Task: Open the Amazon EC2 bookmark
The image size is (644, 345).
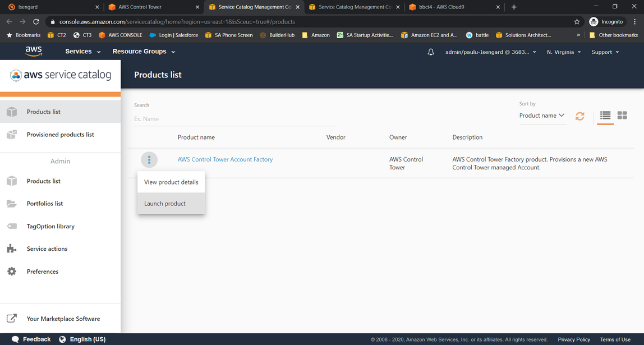Action: point(429,35)
